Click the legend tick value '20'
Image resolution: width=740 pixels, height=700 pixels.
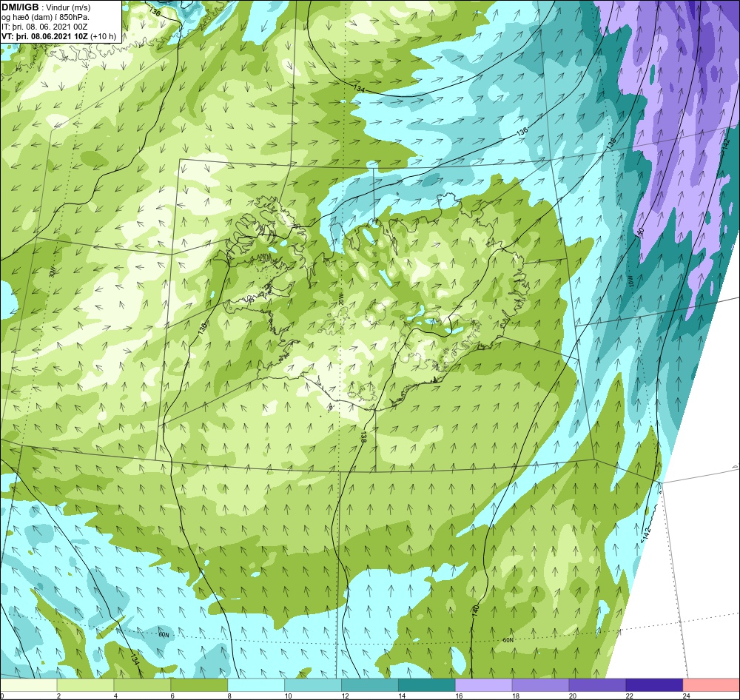point(573,696)
